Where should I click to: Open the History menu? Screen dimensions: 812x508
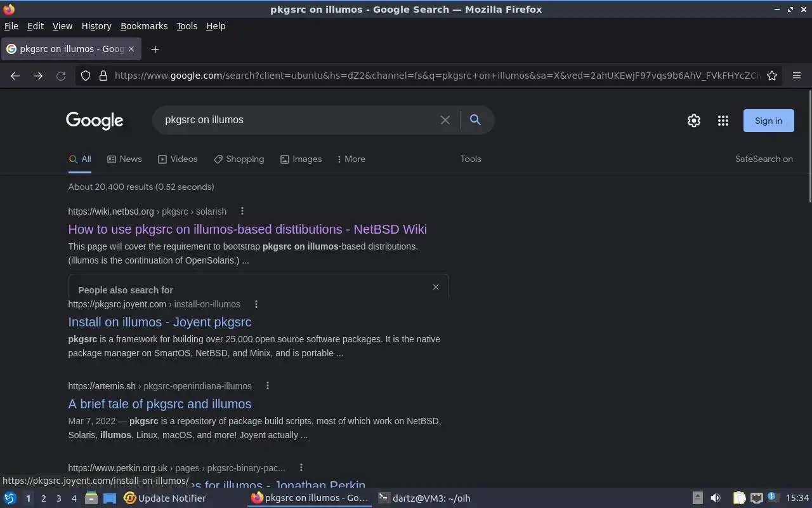pyautogui.click(x=96, y=26)
